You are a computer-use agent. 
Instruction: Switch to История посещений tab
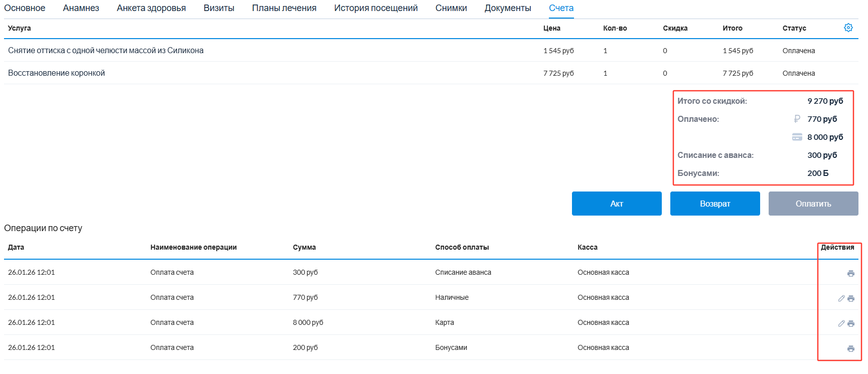pyautogui.click(x=376, y=8)
